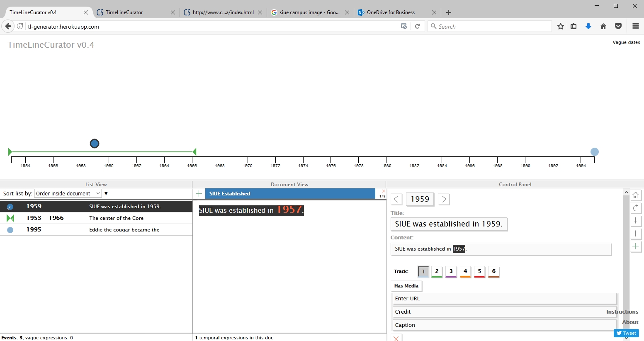The width and height of the screenshot is (644, 341).
Task: Click the green plus to add document
Action: click(199, 194)
